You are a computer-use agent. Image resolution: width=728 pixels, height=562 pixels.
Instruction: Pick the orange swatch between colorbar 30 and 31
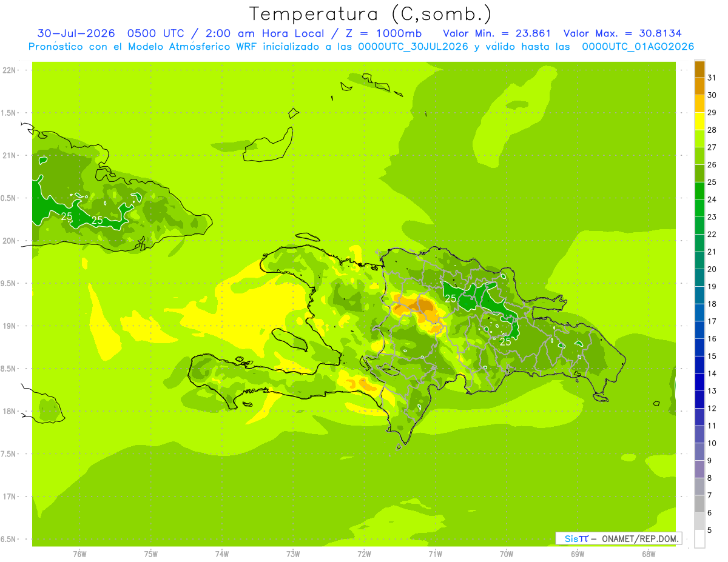[x=699, y=86]
